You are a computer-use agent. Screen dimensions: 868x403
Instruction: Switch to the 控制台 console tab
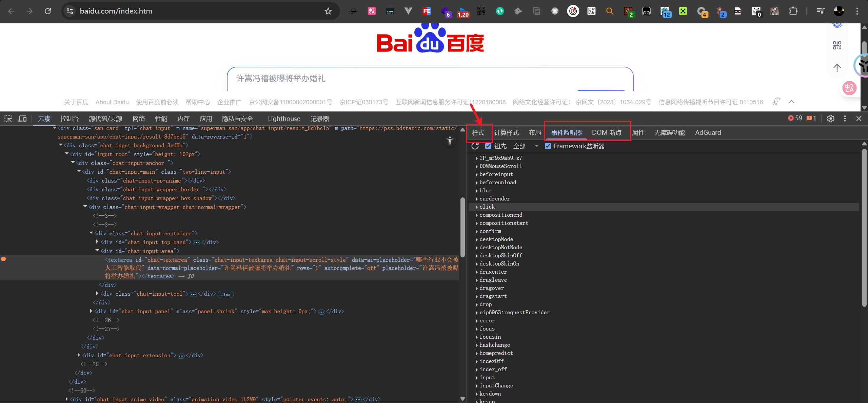[x=70, y=119]
